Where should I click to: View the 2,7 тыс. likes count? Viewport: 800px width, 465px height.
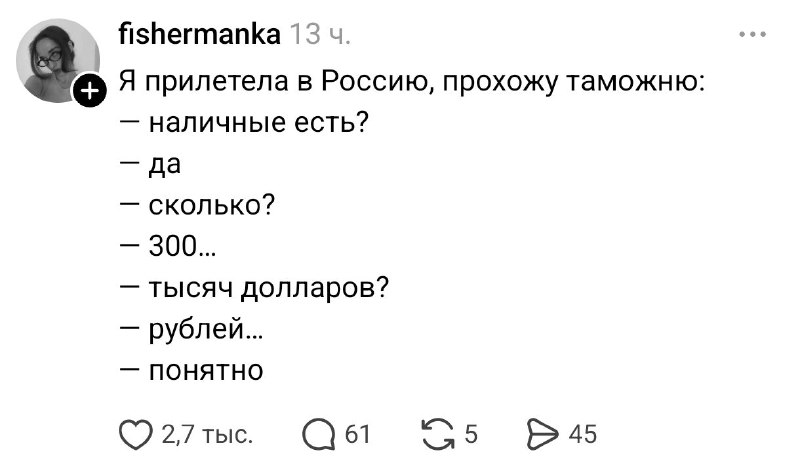pos(206,433)
